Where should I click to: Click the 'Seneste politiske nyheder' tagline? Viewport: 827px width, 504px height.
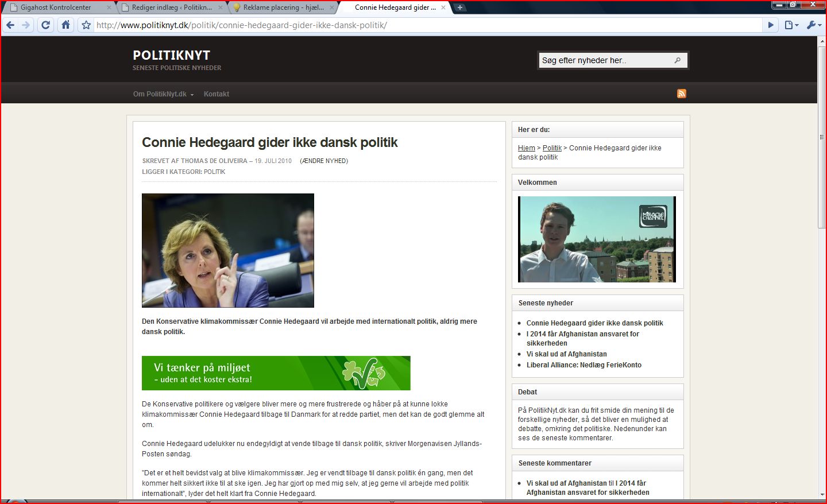click(x=177, y=68)
